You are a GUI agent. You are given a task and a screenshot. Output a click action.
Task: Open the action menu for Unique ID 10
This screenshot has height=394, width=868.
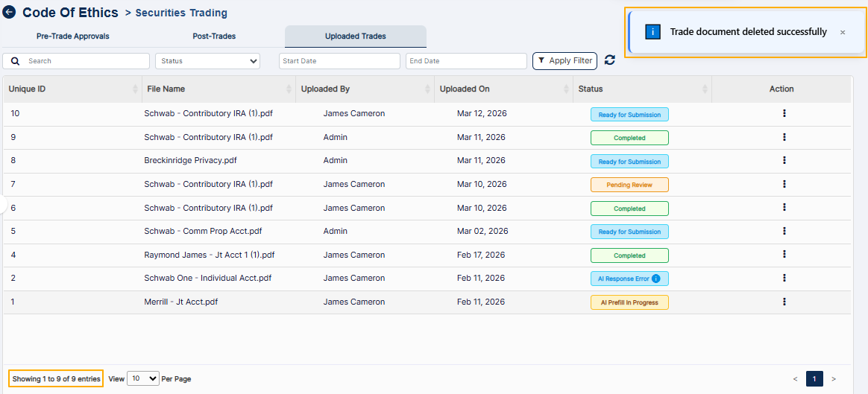point(784,113)
